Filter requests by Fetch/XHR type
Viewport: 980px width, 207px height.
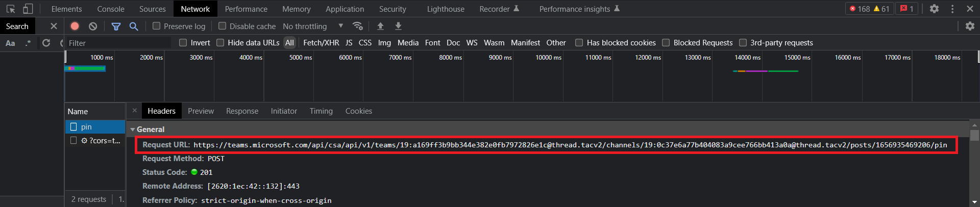pos(321,43)
